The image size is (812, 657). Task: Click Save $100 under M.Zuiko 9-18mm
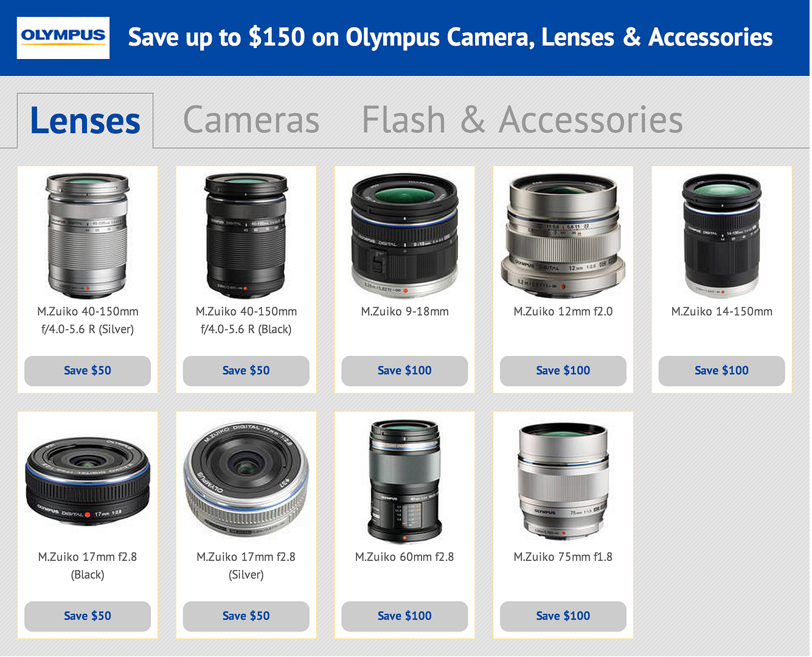[x=404, y=371]
